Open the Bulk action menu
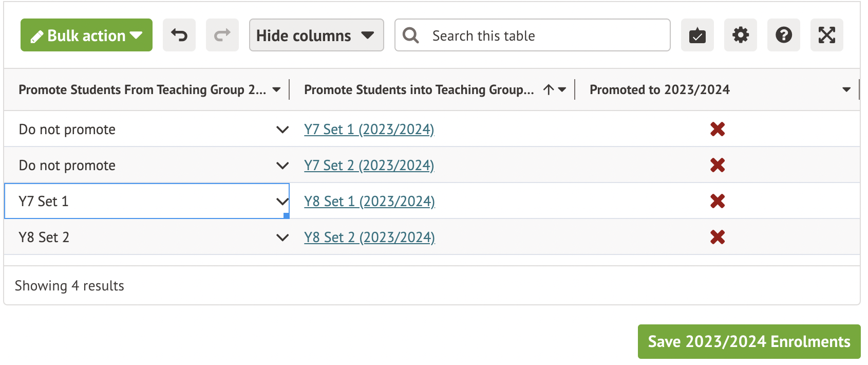 [x=86, y=35]
